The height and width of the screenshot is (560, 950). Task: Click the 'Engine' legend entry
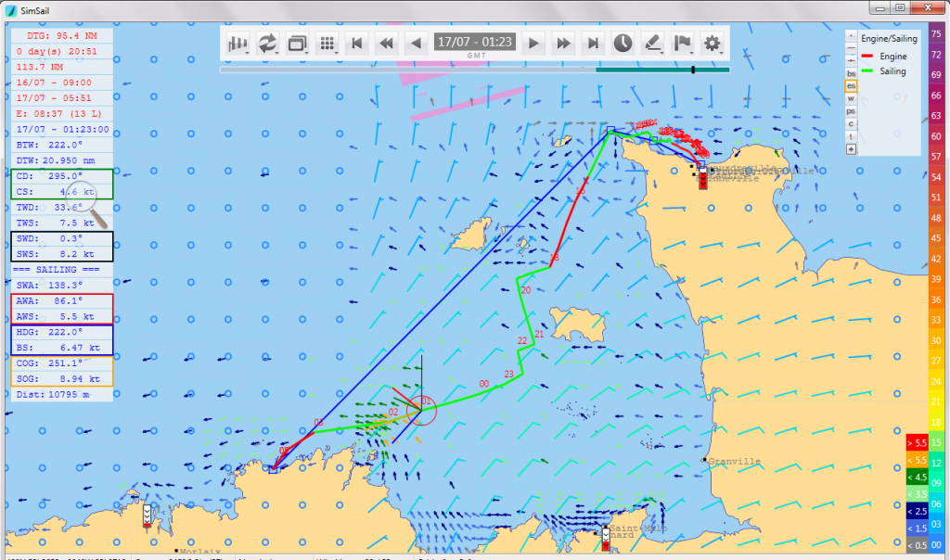[x=884, y=57]
